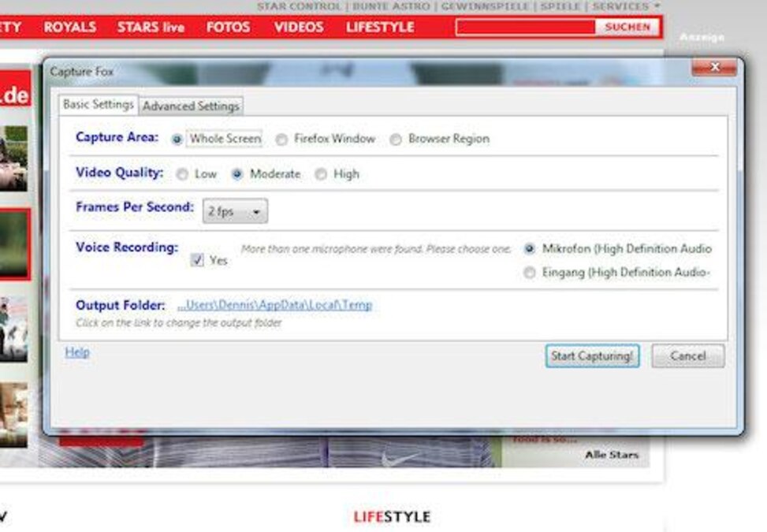Image resolution: width=767 pixels, height=532 pixels.
Task: Click the red website search field
Action: point(525,27)
